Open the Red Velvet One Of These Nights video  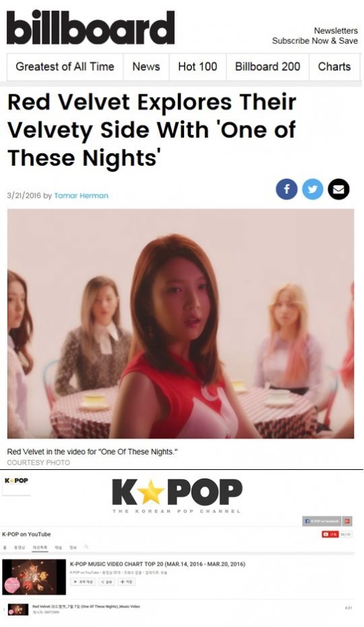pyautogui.click(x=86, y=606)
